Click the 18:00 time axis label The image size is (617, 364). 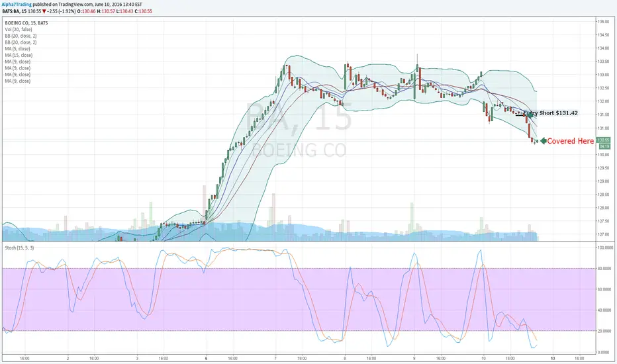point(24,359)
